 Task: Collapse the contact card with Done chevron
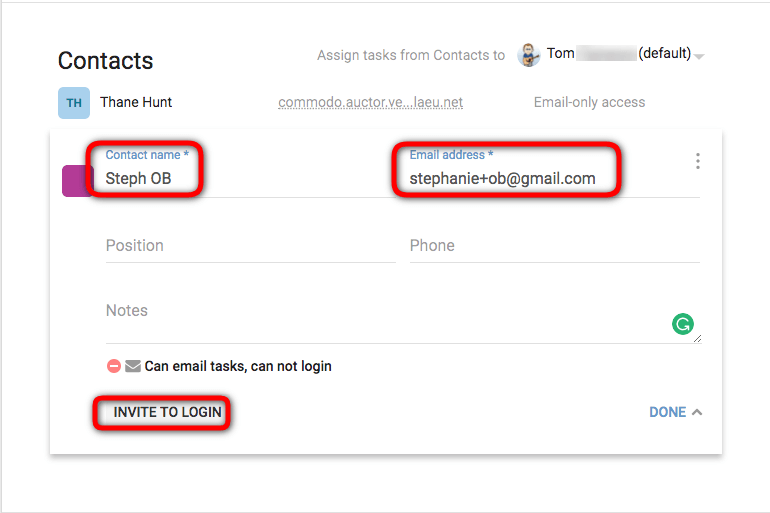[x=697, y=412]
